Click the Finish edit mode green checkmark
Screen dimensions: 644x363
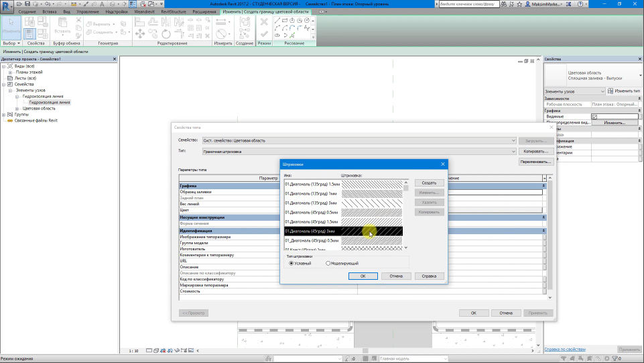coord(264,34)
